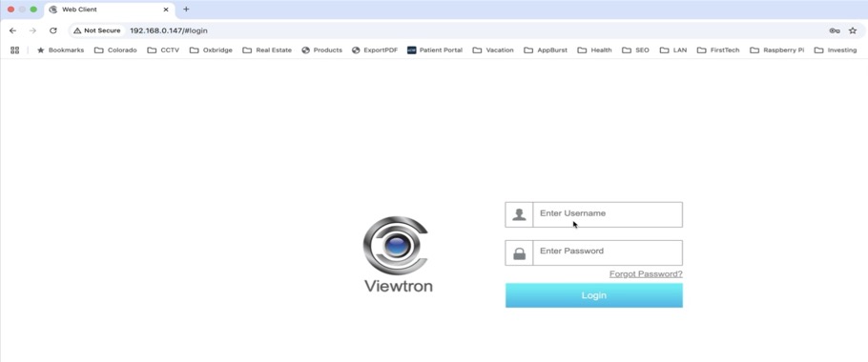Open the Oxbridge bookmarks folder

pyautogui.click(x=211, y=50)
